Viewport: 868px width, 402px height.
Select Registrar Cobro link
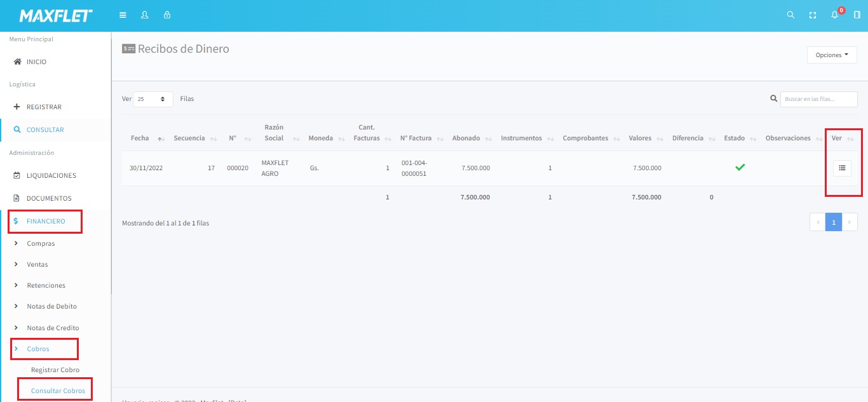pos(55,370)
